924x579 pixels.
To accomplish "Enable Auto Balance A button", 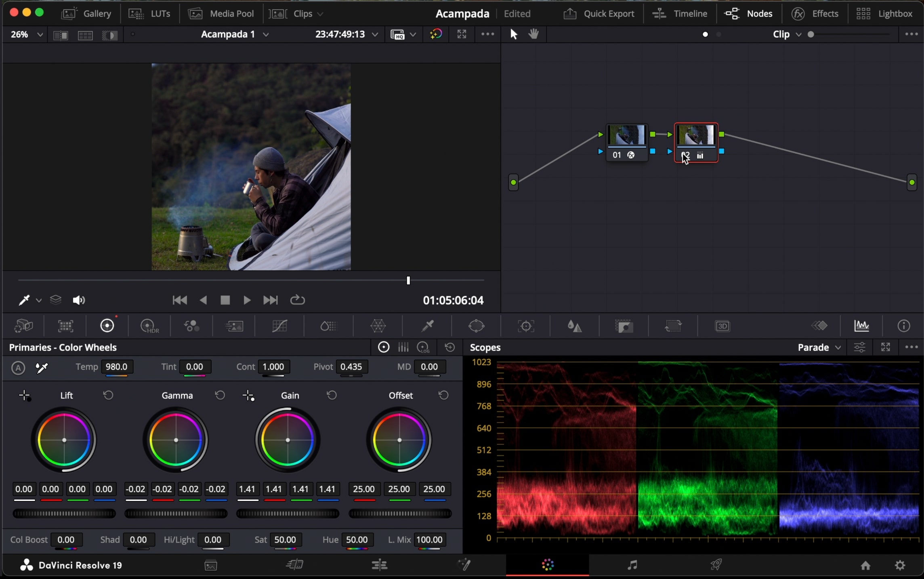I will click(18, 368).
